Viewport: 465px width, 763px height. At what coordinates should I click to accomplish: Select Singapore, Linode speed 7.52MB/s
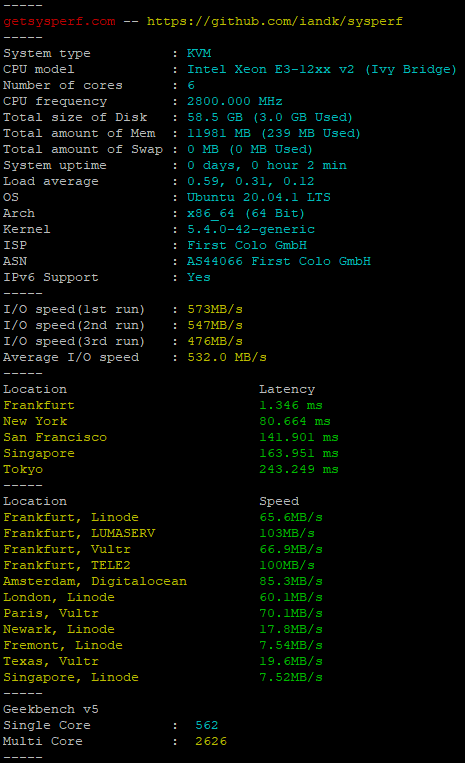tap(291, 677)
